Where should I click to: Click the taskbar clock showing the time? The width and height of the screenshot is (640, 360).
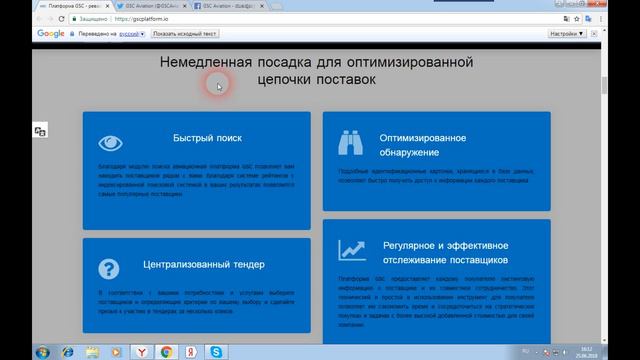tap(587, 352)
